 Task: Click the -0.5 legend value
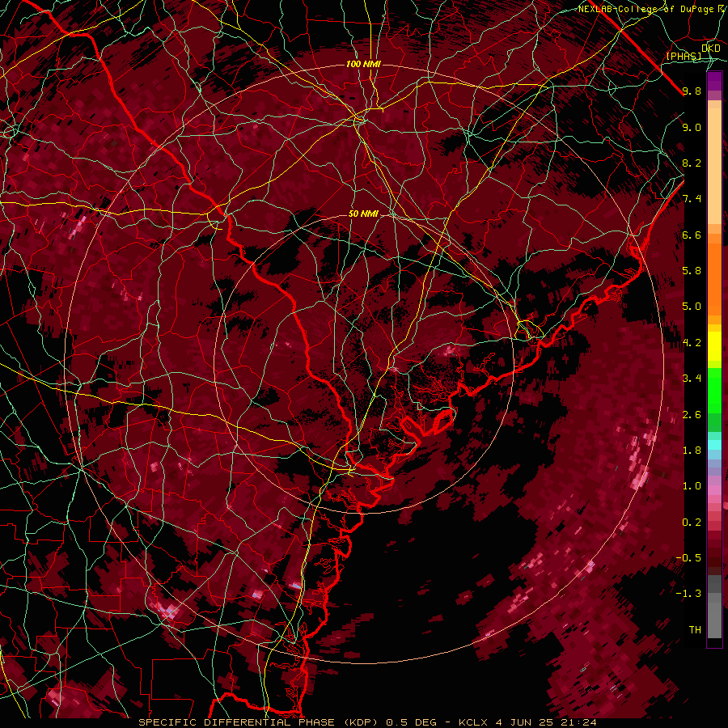coord(688,558)
